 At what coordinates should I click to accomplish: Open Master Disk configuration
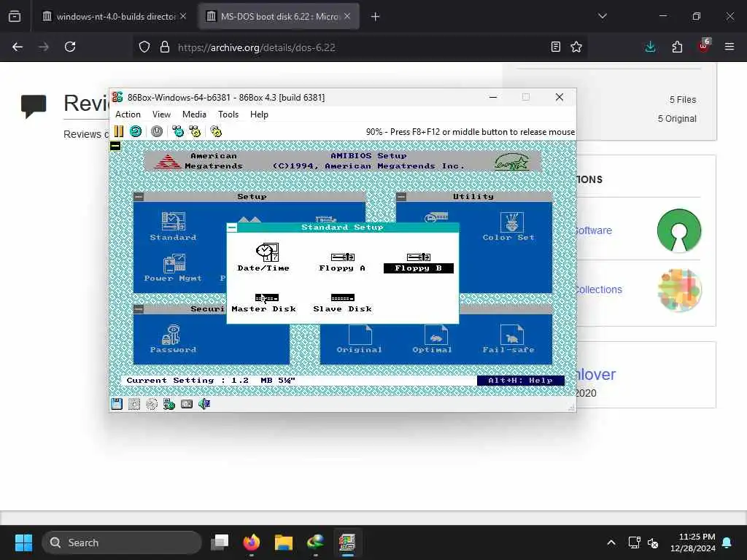(x=264, y=303)
